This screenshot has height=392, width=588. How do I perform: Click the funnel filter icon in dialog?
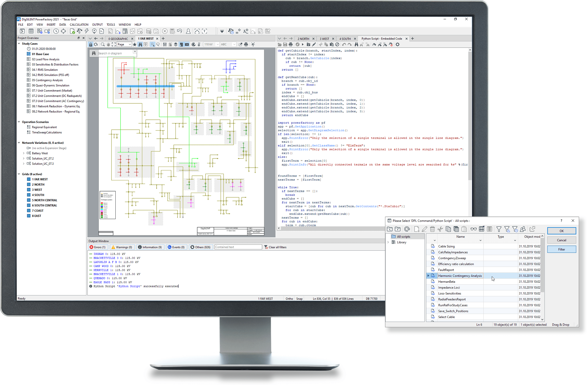pos(499,229)
